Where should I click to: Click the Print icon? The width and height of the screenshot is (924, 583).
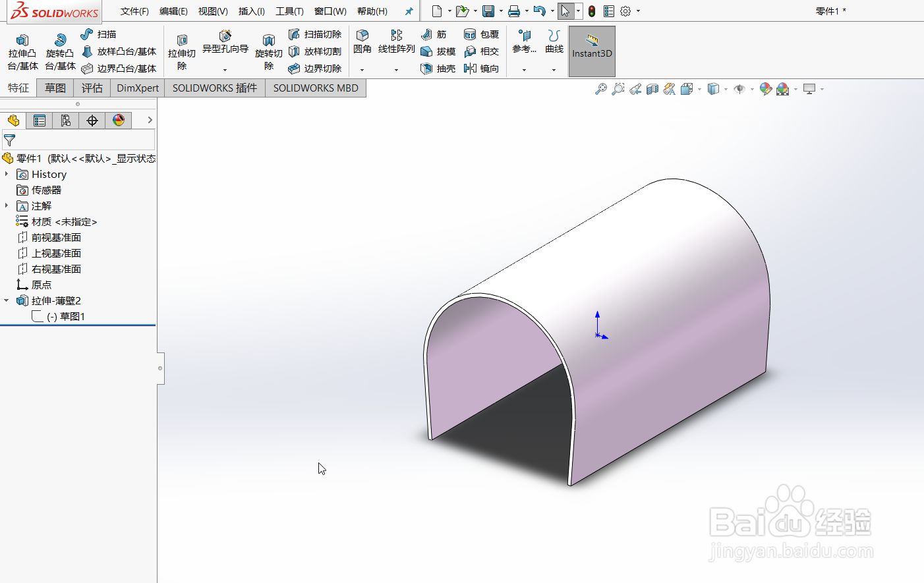(x=514, y=11)
